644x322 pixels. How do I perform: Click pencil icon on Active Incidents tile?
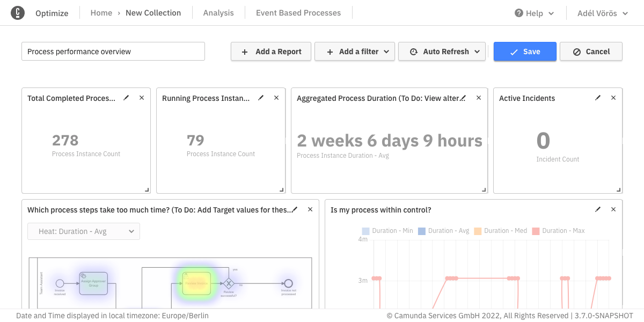click(598, 98)
